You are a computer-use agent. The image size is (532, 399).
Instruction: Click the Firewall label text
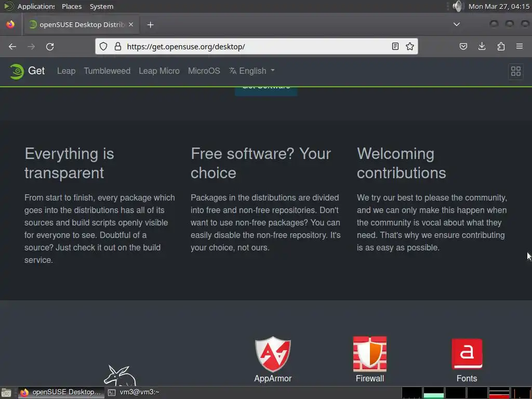tap(370, 378)
